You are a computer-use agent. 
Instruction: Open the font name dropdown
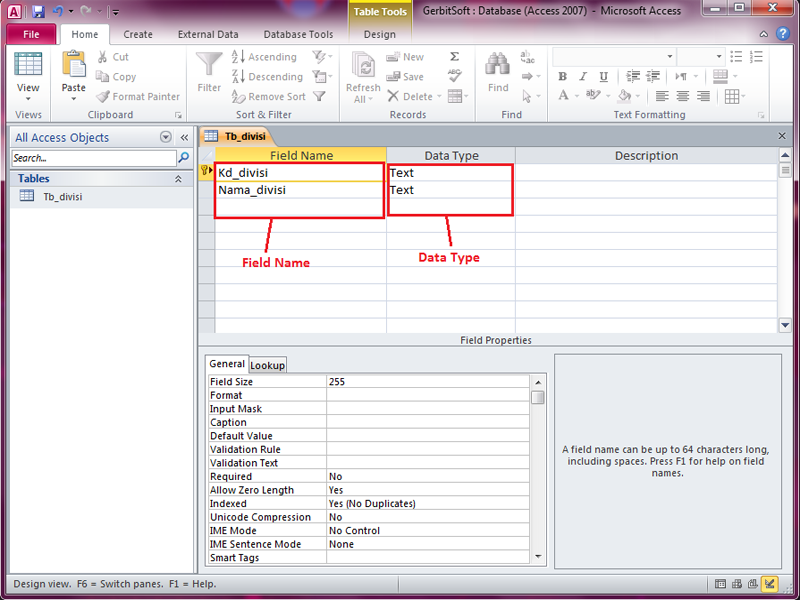point(668,57)
